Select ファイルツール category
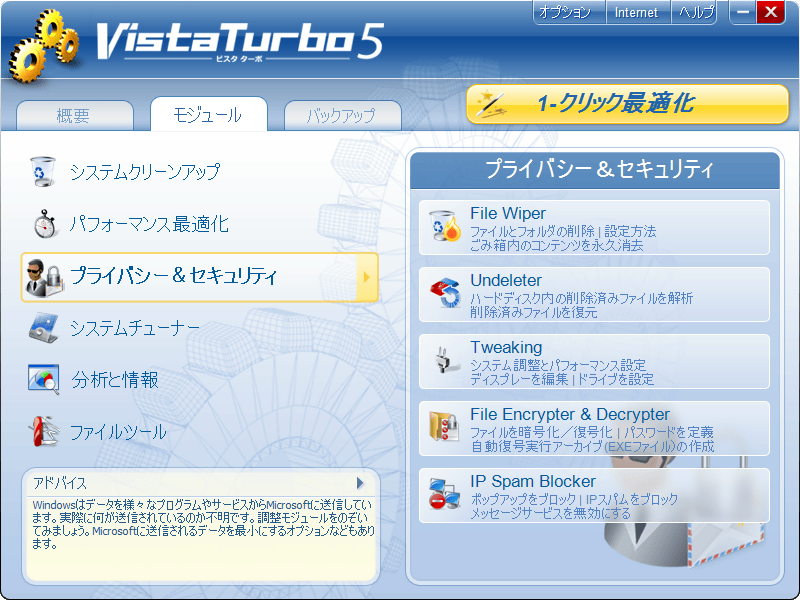This screenshot has height=600, width=800. coord(118,432)
